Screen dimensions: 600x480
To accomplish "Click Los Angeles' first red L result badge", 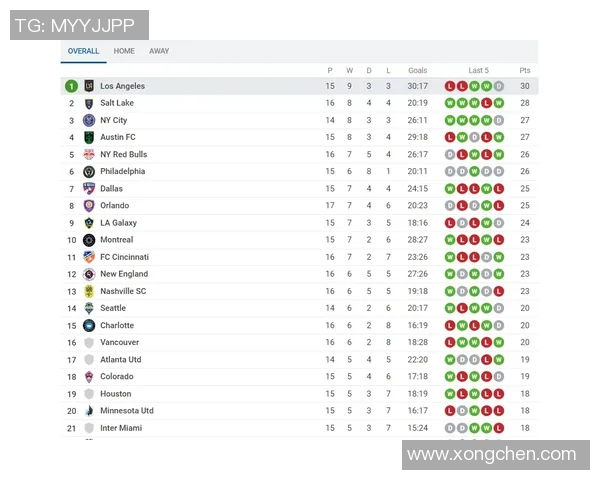I will [x=450, y=86].
